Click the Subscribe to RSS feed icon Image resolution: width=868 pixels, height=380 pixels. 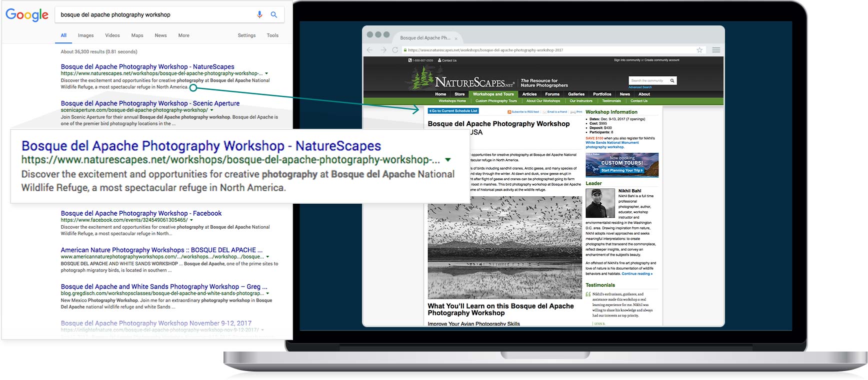point(509,112)
